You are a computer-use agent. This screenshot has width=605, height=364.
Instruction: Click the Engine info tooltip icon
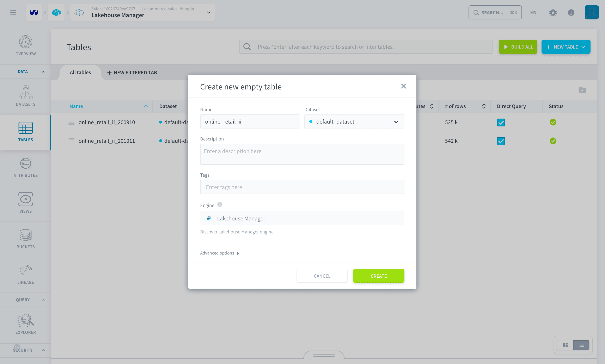pyautogui.click(x=220, y=204)
